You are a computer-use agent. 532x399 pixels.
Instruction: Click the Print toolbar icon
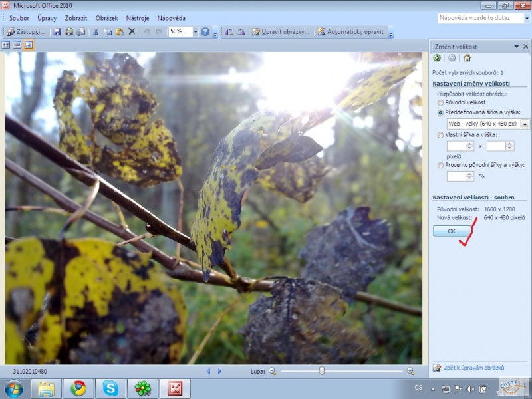tap(69, 32)
